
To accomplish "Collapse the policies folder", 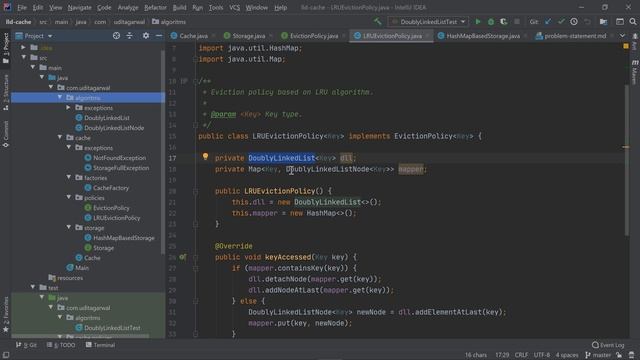I will (69, 198).
